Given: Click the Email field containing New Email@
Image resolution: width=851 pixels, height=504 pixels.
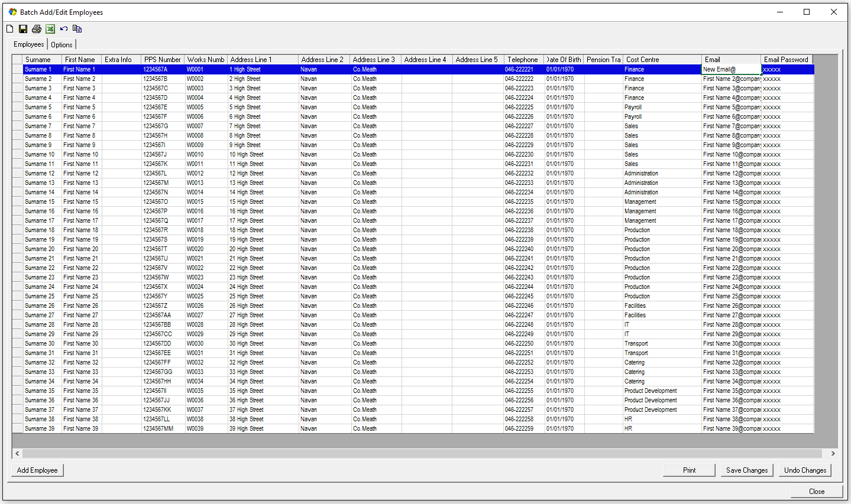Looking at the screenshot, I should pyautogui.click(x=730, y=70).
